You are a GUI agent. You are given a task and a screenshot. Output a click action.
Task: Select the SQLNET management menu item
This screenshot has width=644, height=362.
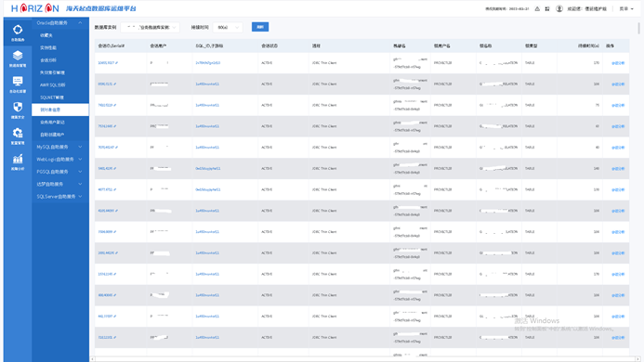52,97
